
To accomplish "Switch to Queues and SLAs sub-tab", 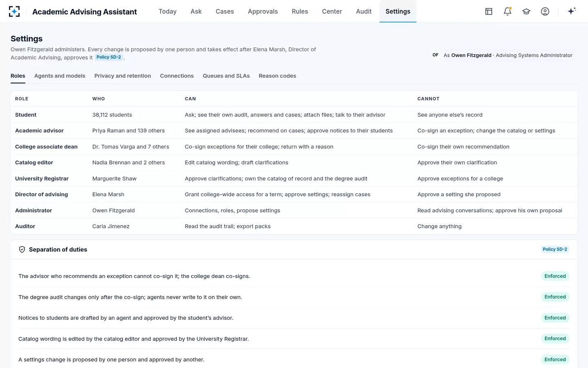I will tap(226, 76).
